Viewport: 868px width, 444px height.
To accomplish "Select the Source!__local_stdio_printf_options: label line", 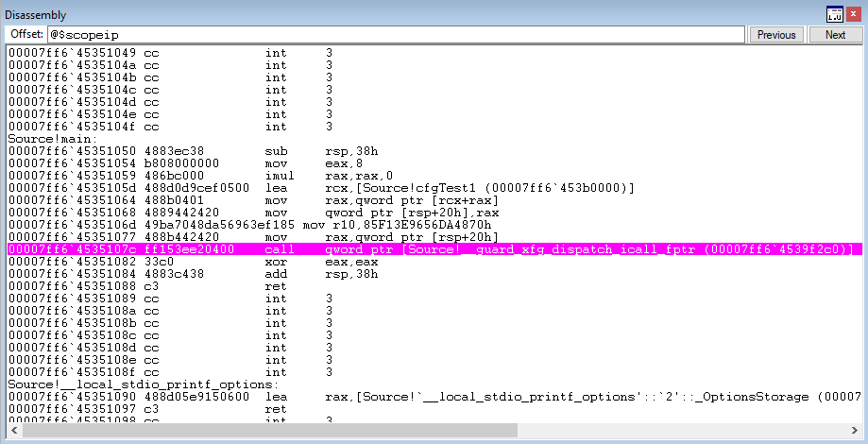I will [x=144, y=384].
